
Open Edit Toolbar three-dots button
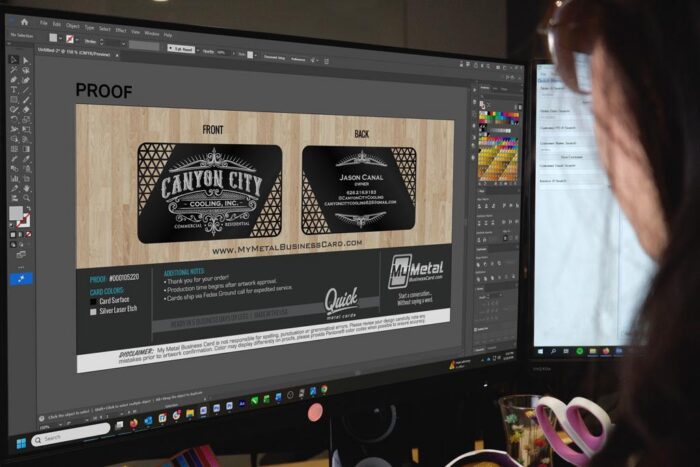coord(21,267)
